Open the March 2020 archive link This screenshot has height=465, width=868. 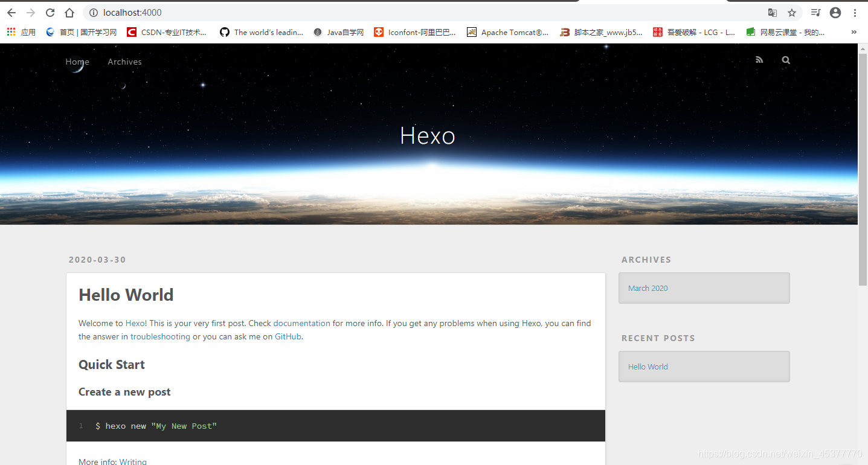(648, 288)
